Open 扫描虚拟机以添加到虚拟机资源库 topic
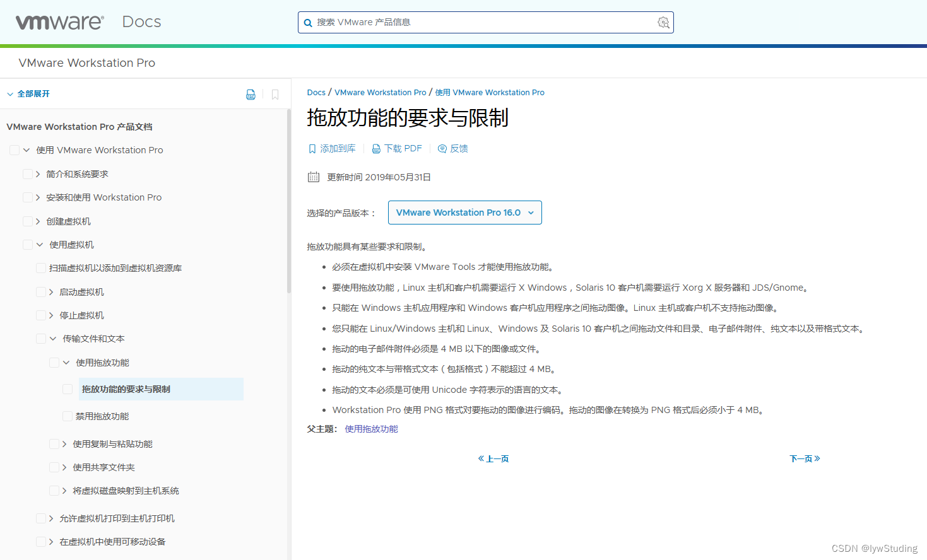The width and height of the screenshot is (927, 560). tap(115, 268)
